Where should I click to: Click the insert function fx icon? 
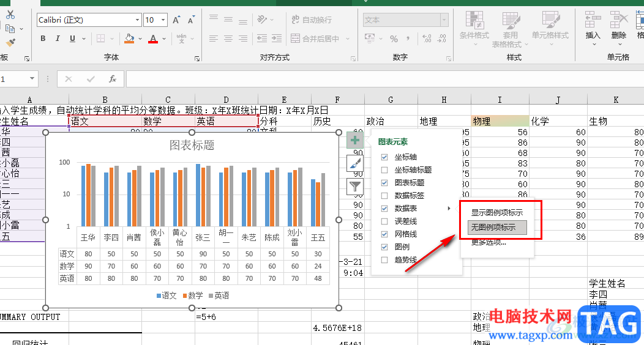pos(112,79)
